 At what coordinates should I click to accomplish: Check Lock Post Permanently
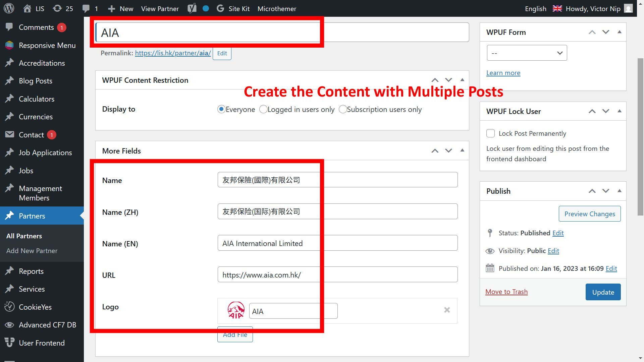coord(490,133)
